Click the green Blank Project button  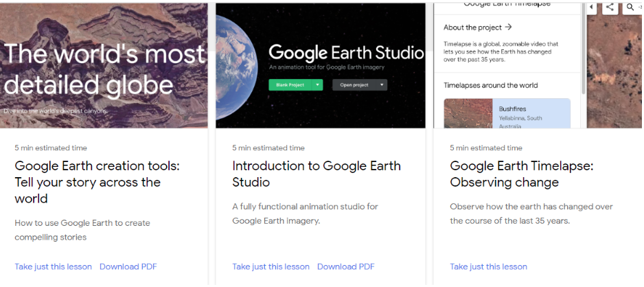point(290,85)
